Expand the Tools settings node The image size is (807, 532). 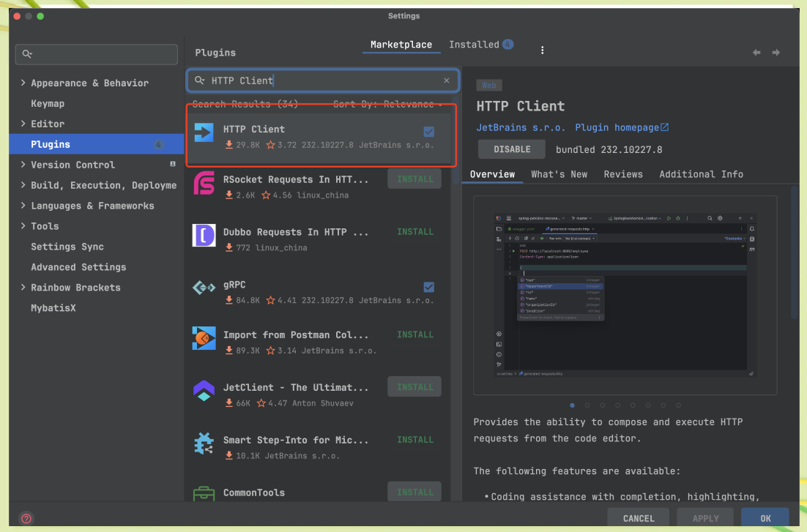point(23,226)
